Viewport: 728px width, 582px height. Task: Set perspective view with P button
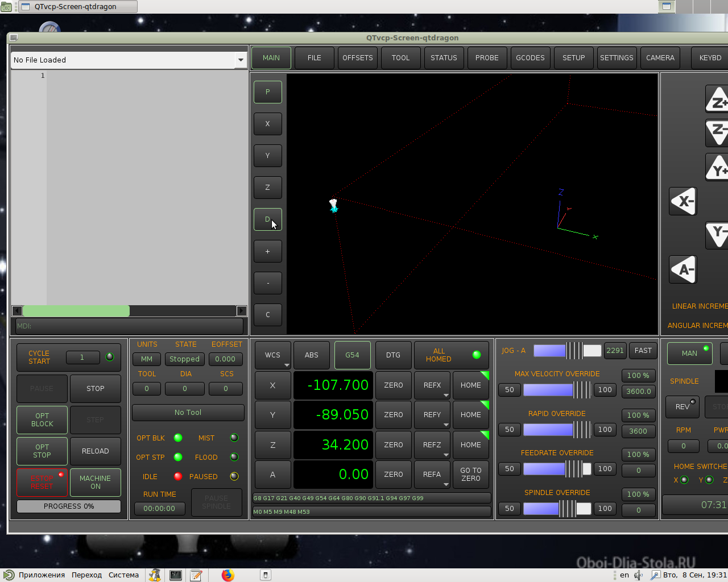[268, 92]
